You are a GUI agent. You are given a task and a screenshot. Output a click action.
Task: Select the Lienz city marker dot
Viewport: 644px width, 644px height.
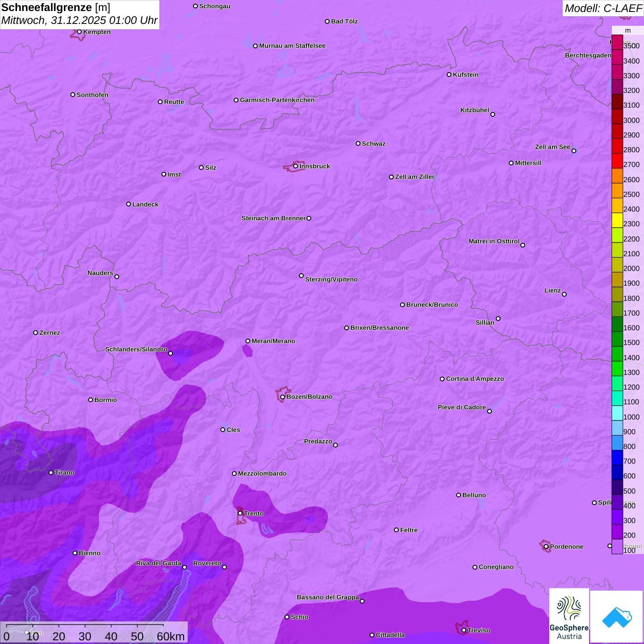(x=564, y=294)
